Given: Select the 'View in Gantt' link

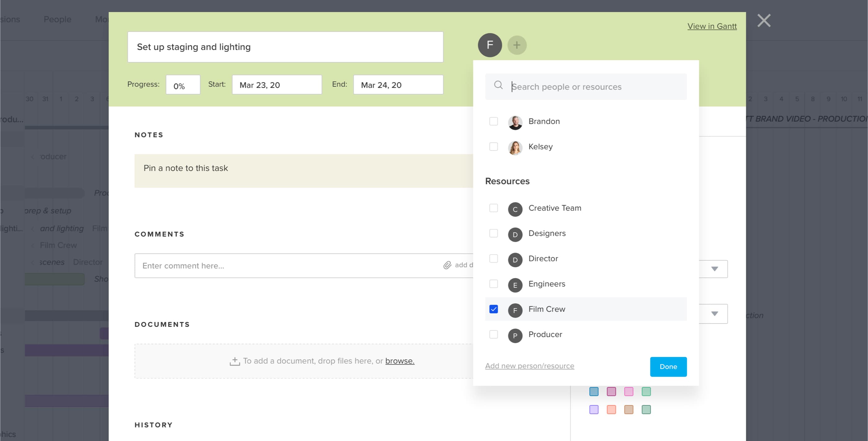Looking at the screenshot, I should click(x=712, y=26).
